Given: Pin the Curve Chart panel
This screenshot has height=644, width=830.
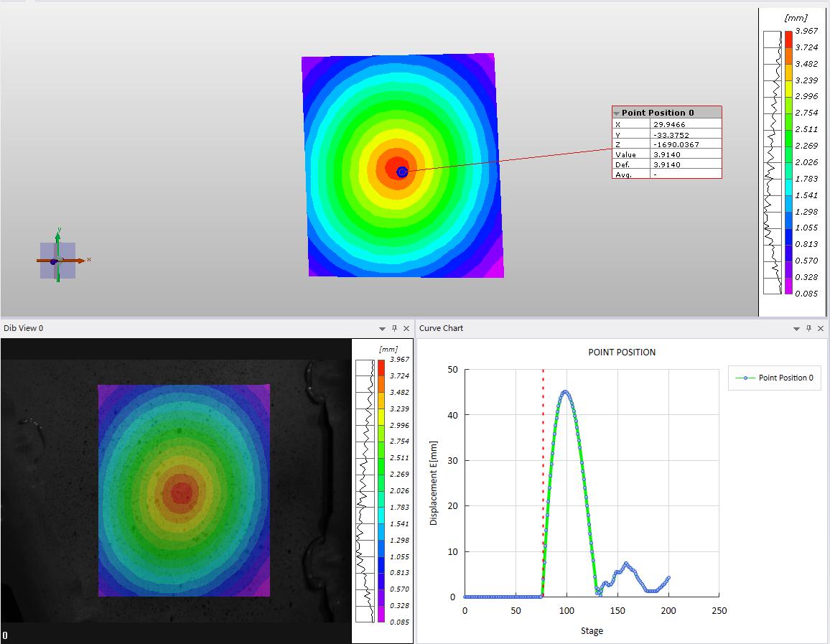Looking at the screenshot, I should click(808, 328).
